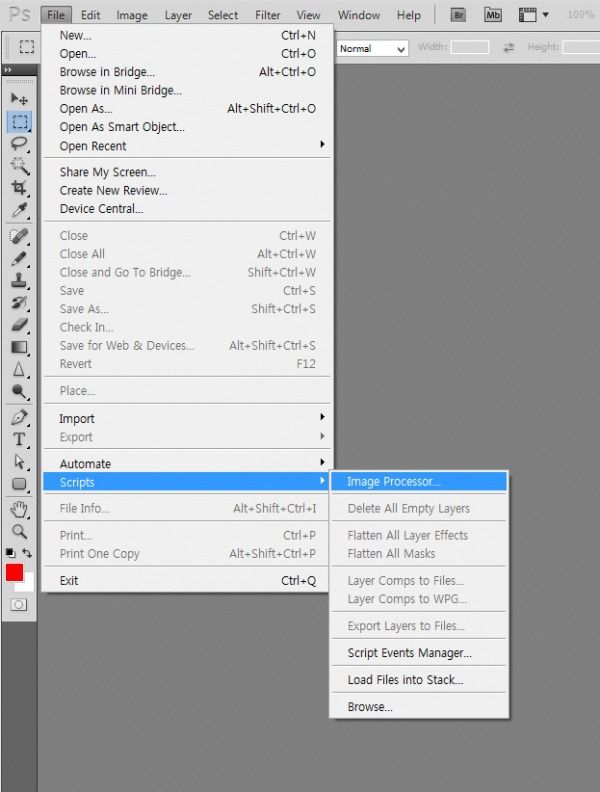Launch Bridge from the Br icon
This screenshot has height=792, width=600.
(x=458, y=15)
